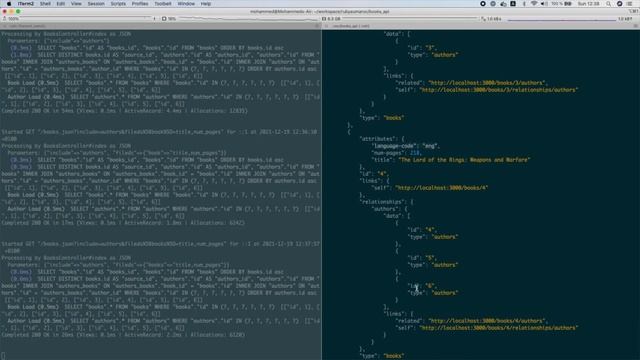
Task: Open the Window menu
Action: click(186, 4)
